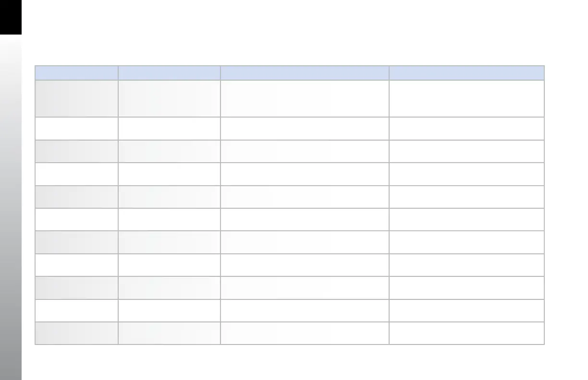Viewport: 588px width, 380px height.
Task: Select the second column's blue header cell
Action: [169, 72]
